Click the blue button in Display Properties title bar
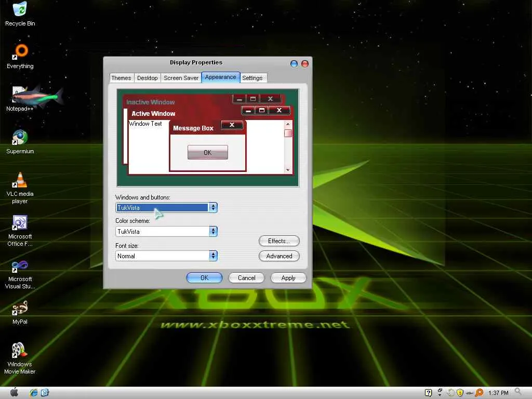Screen dimensions: 532x399 coord(294,63)
